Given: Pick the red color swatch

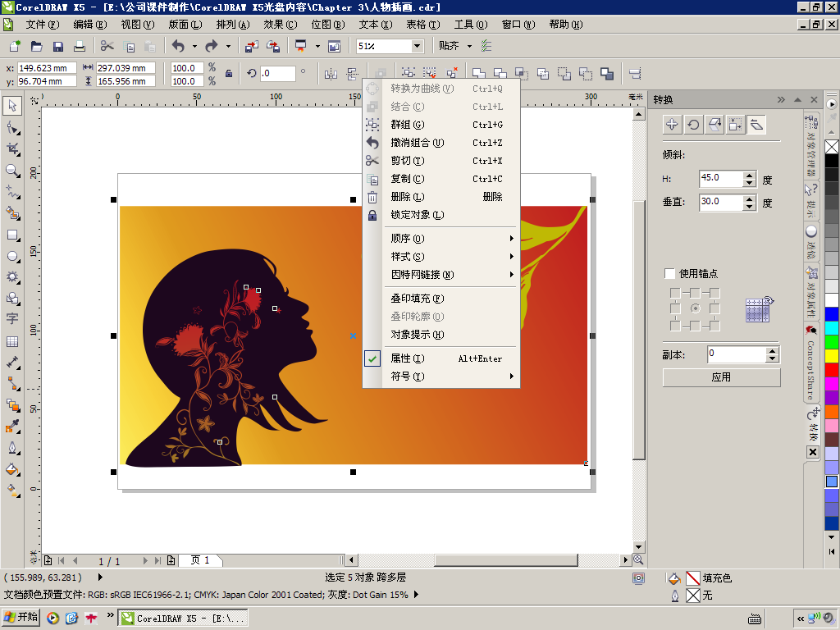Looking at the screenshot, I should [x=832, y=370].
